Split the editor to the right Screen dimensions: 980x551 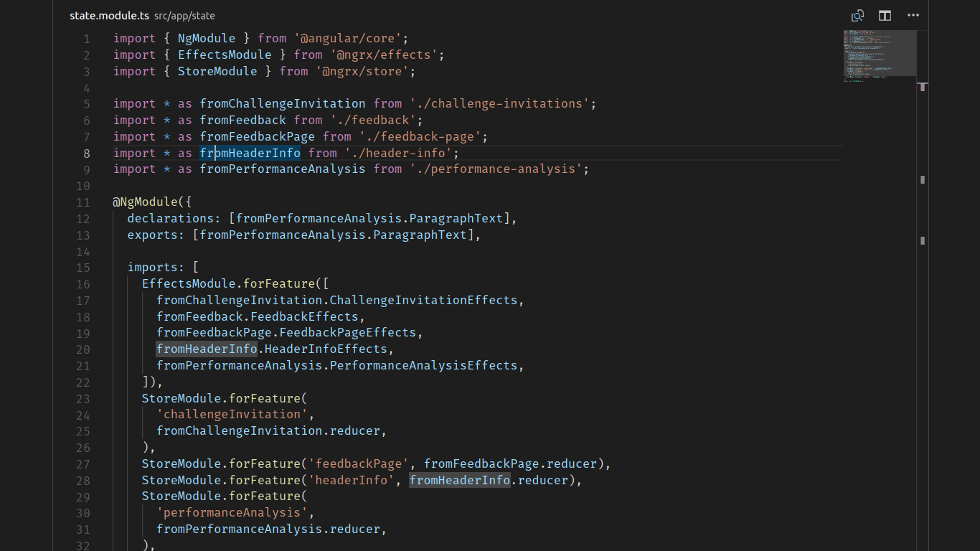click(x=885, y=15)
